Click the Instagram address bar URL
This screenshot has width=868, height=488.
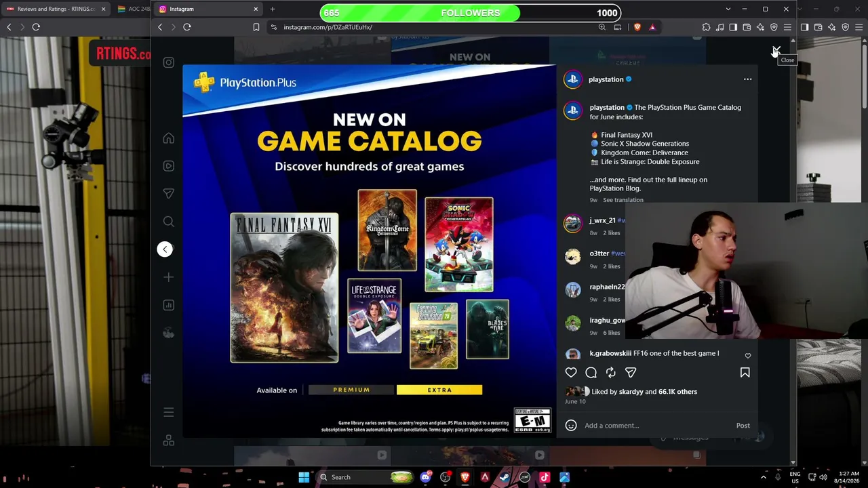click(x=328, y=27)
